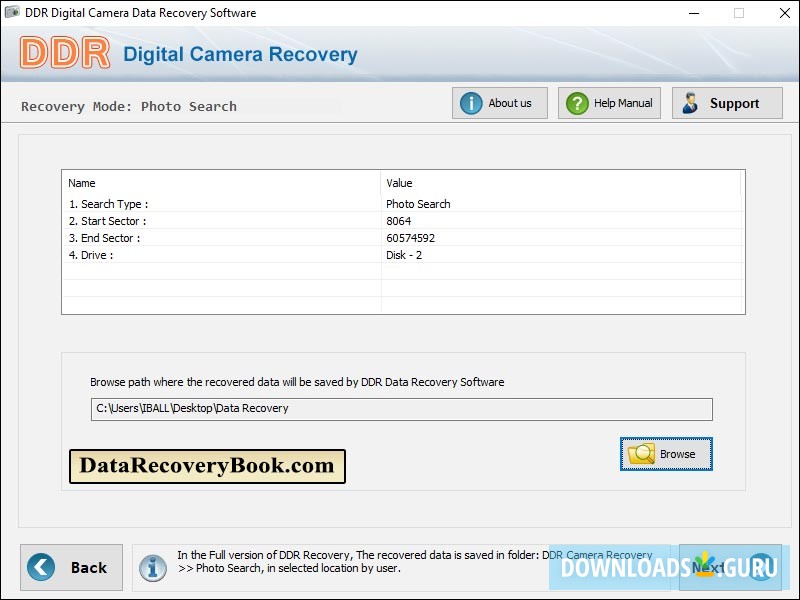Click the value 'Disk - 2'
The height and width of the screenshot is (600, 800).
click(x=404, y=255)
